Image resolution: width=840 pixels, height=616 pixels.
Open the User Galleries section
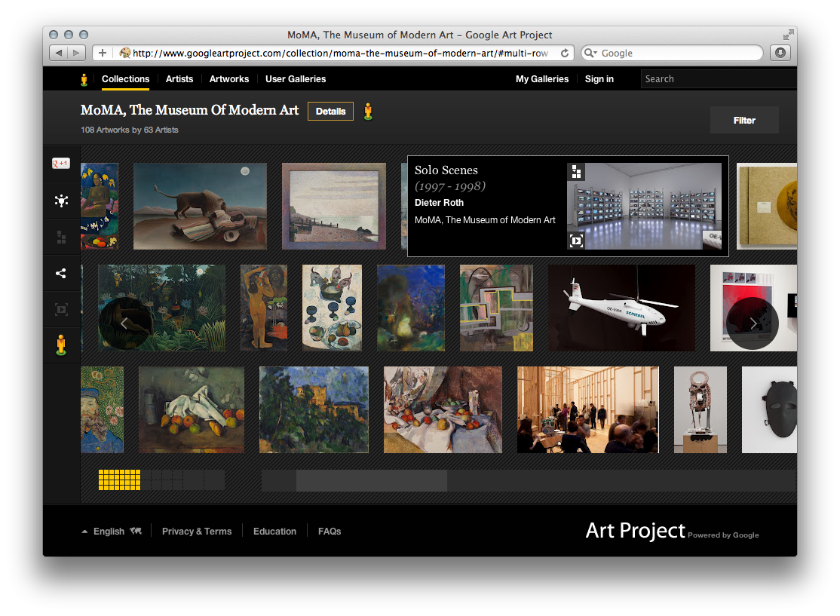tap(296, 79)
